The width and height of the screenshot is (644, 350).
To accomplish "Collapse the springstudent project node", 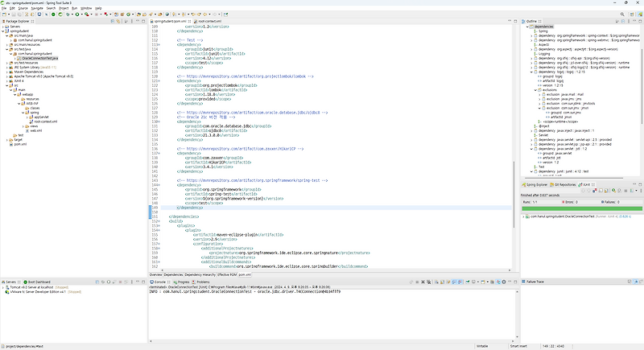I will 3,31.
